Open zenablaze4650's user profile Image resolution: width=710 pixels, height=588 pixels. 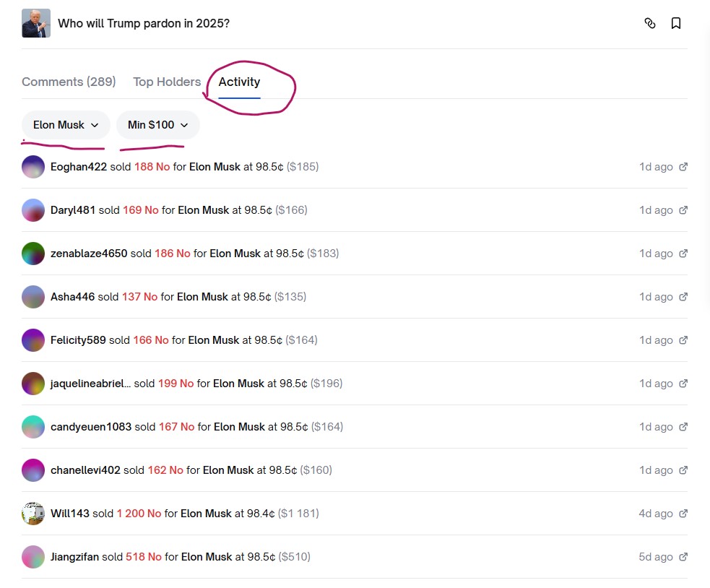[x=89, y=254]
